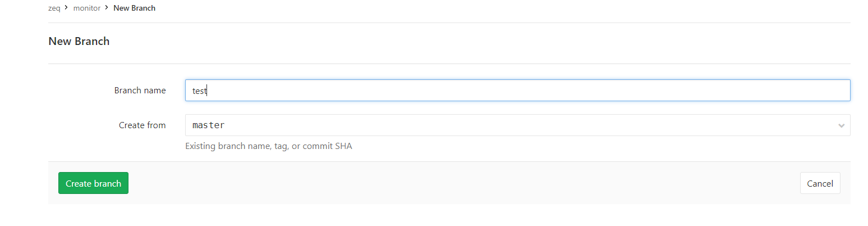
Task: Place cursor on the typed text test
Action: pyautogui.click(x=200, y=91)
